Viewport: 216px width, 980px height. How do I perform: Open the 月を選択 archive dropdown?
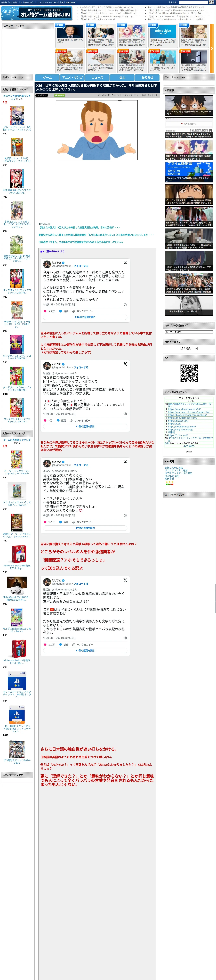coord(189,349)
